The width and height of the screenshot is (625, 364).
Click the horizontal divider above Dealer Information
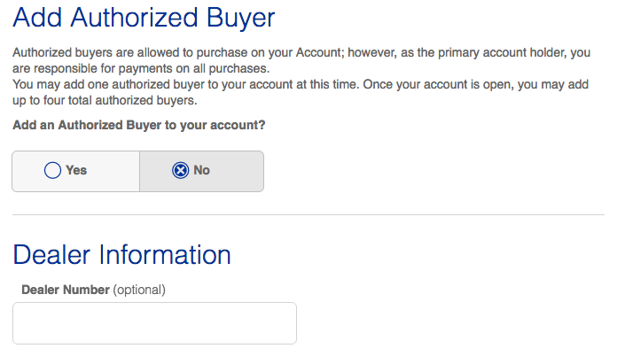pyautogui.click(x=309, y=214)
